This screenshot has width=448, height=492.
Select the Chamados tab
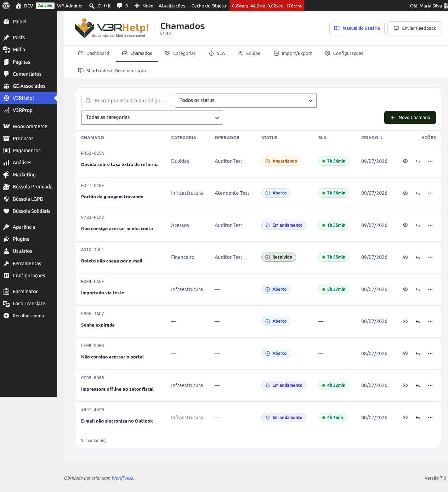point(137,53)
